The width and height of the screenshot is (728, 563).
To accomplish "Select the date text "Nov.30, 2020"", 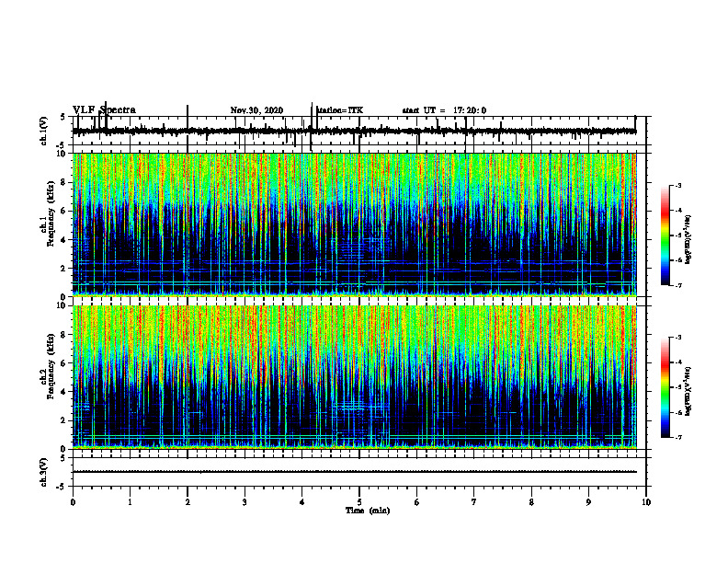I will [256, 110].
